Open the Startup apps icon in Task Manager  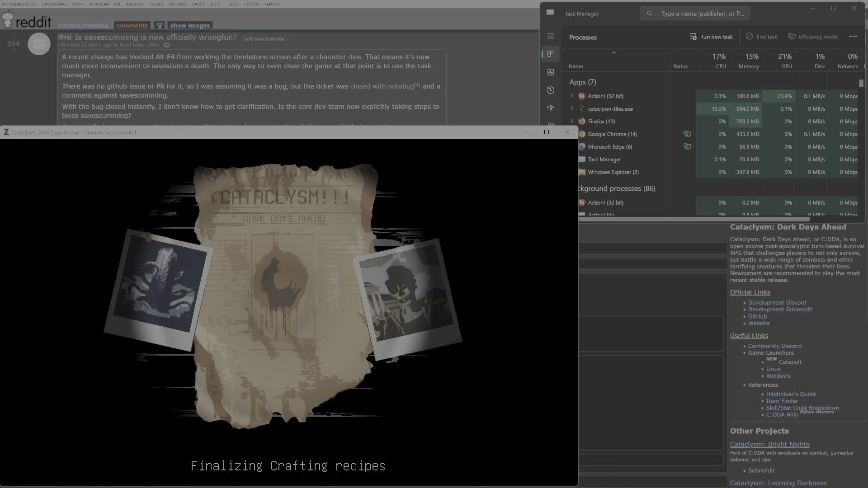(x=550, y=108)
